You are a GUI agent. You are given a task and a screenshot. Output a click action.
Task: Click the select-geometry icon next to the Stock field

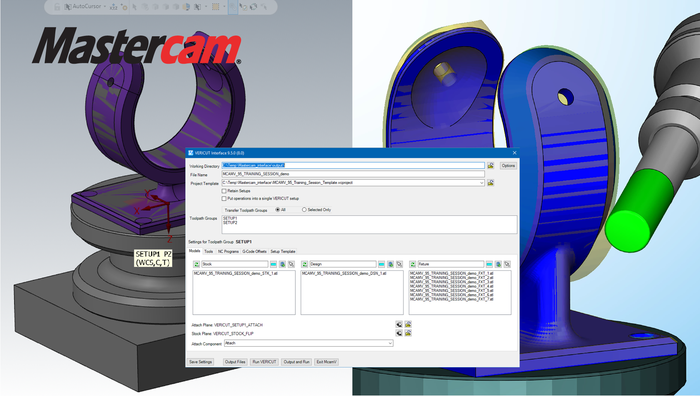292,264
